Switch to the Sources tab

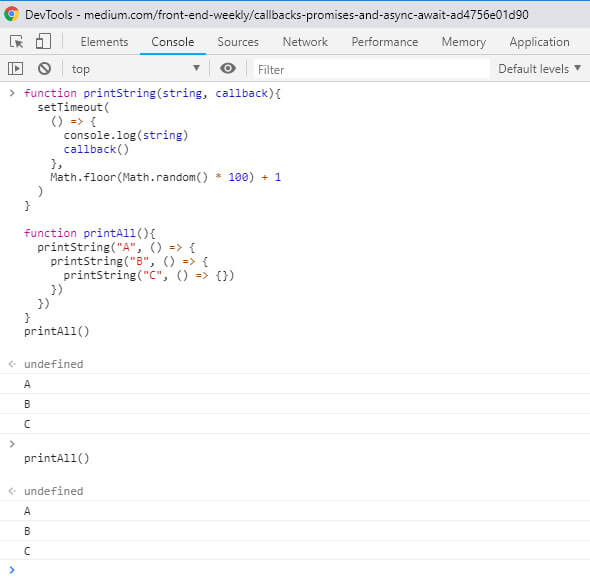(238, 42)
